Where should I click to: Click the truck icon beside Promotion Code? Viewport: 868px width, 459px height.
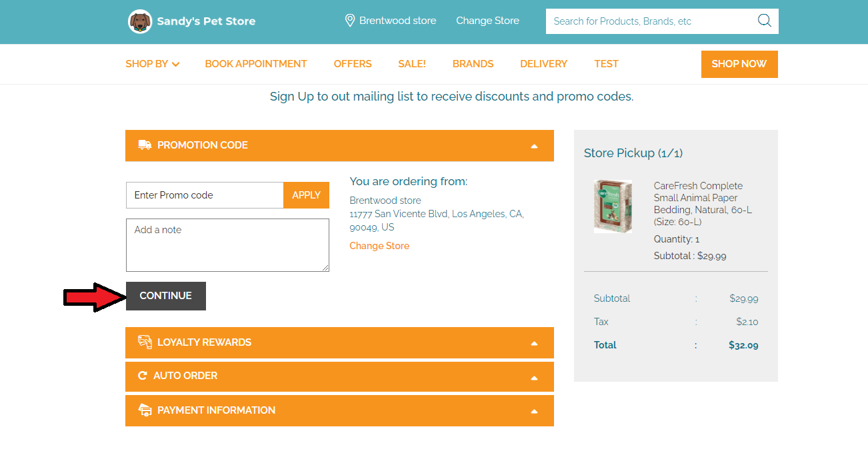[x=145, y=145]
